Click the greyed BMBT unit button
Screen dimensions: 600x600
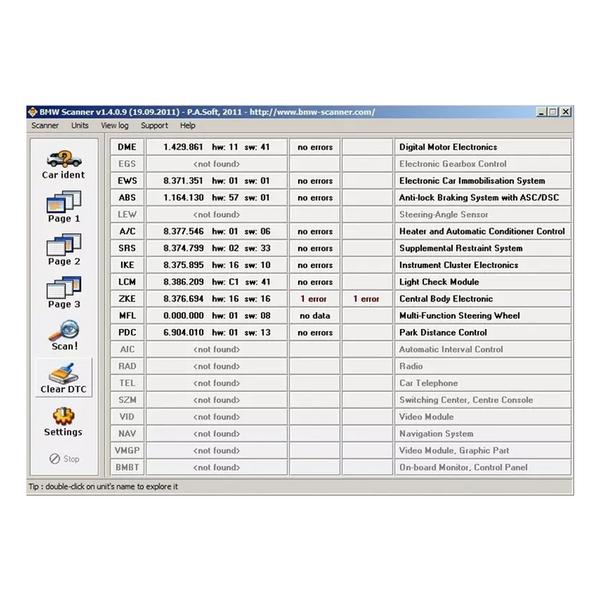(x=127, y=467)
